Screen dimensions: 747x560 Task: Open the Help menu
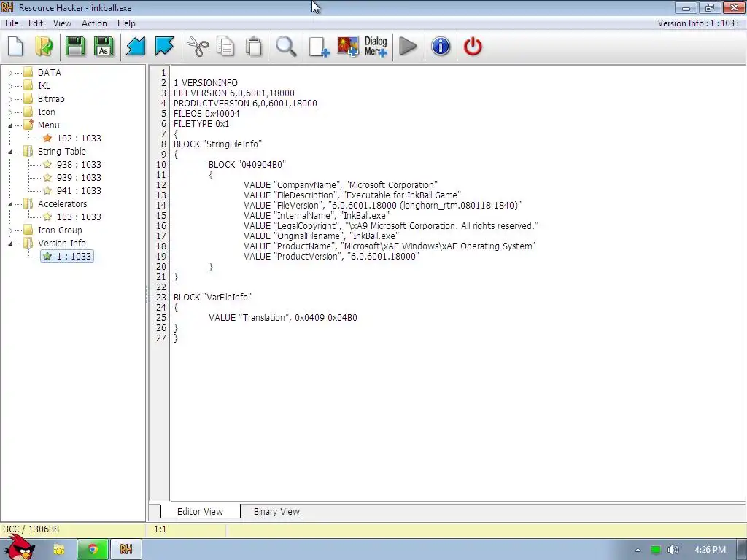(126, 23)
